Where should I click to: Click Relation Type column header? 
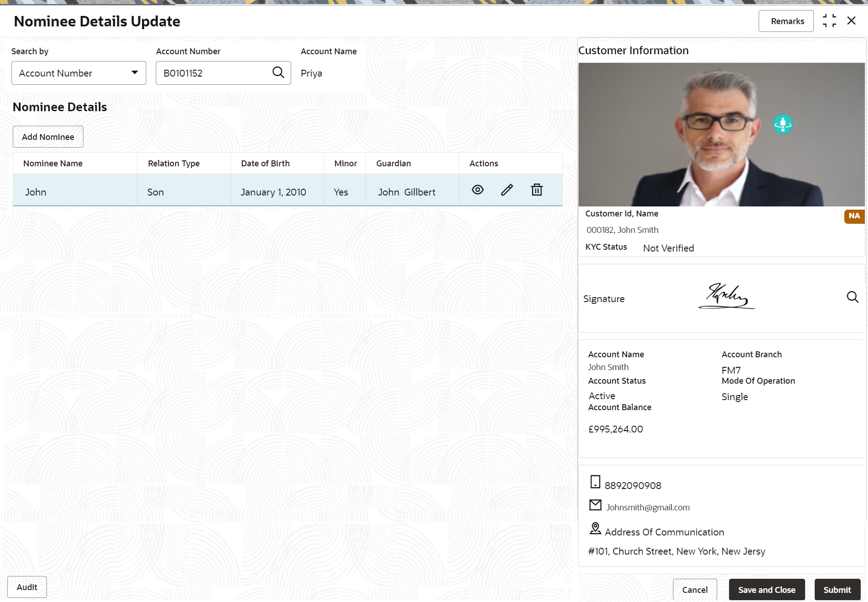point(184,163)
